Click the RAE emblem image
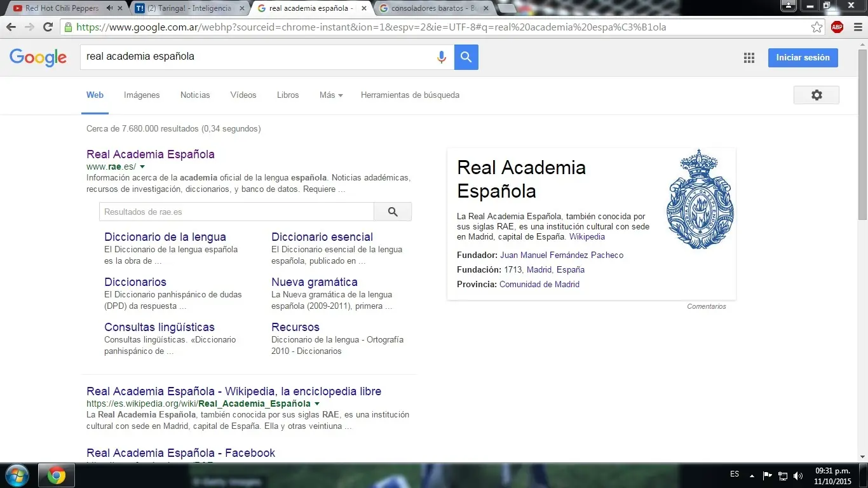This screenshot has height=488, width=868. 700,200
